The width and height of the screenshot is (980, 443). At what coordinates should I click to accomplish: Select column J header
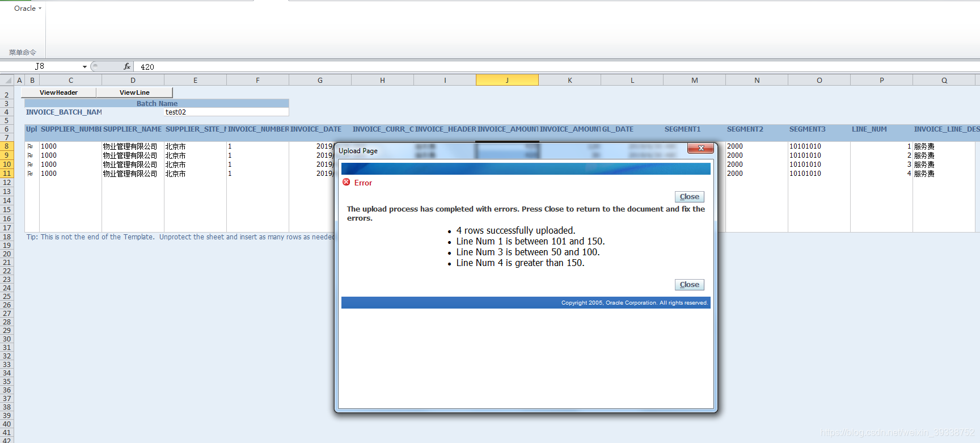pos(507,81)
